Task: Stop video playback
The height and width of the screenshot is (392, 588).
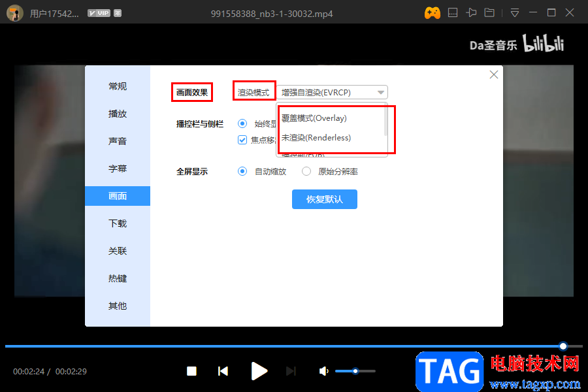Action: 191,371
